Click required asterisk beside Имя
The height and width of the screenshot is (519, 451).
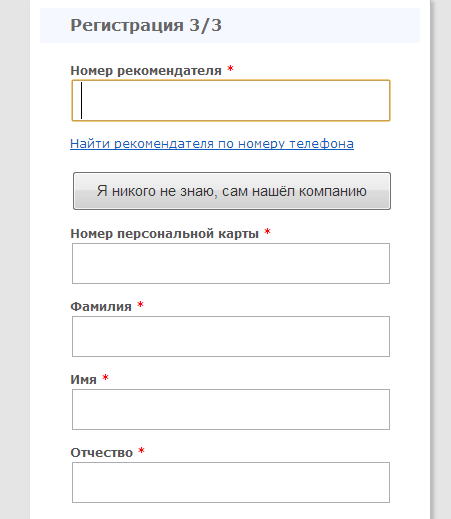point(105,377)
